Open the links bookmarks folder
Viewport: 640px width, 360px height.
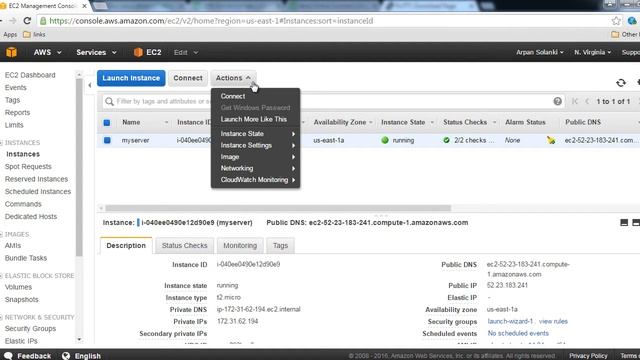pyautogui.click(x=34, y=35)
